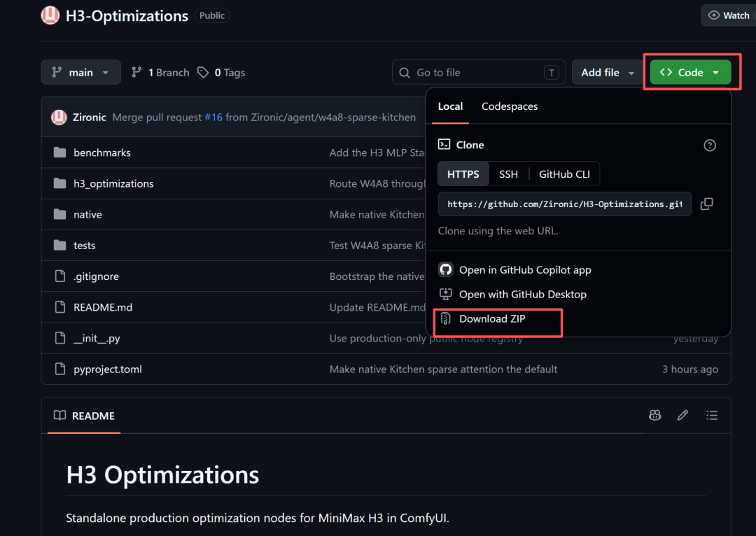Switch to the Local tab
The image size is (756, 536).
(450, 106)
